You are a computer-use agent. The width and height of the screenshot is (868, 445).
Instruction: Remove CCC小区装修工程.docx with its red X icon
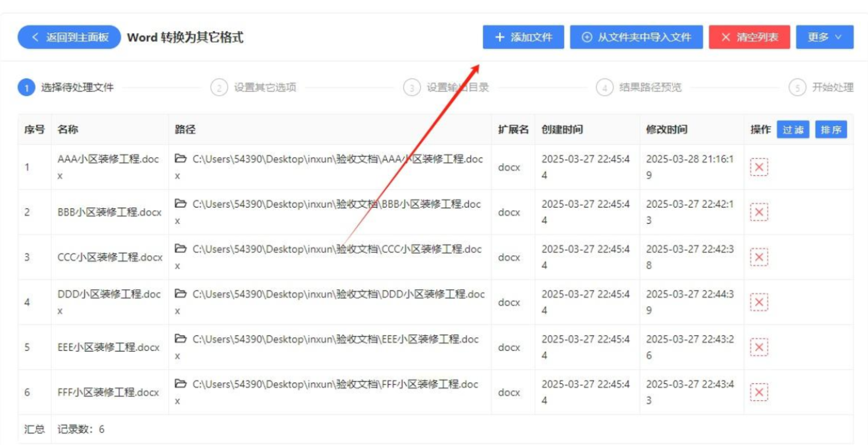[x=759, y=257]
